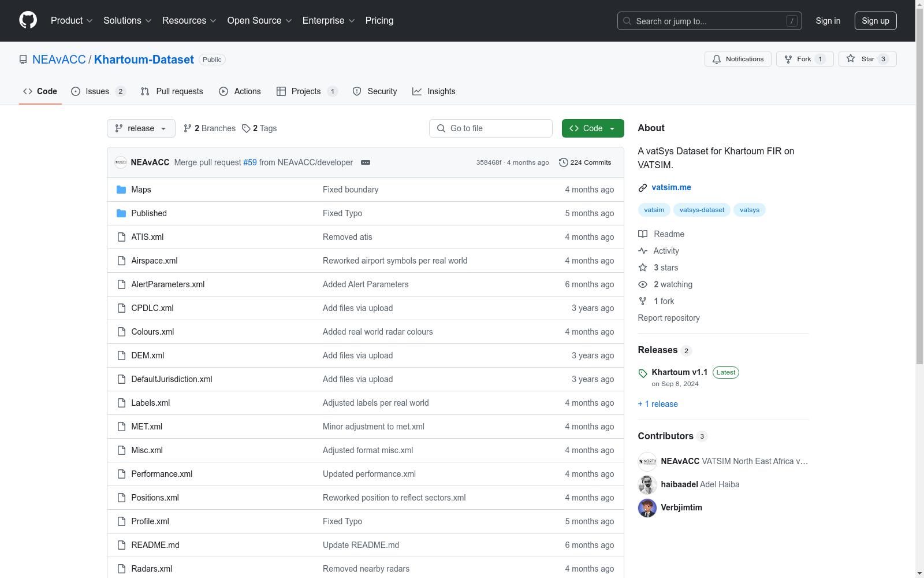Open the Security tab

point(375,91)
